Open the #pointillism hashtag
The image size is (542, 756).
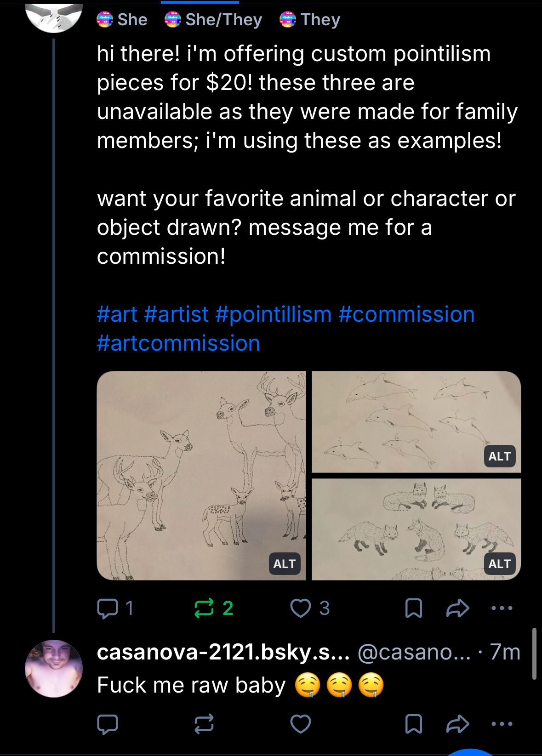click(x=273, y=315)
